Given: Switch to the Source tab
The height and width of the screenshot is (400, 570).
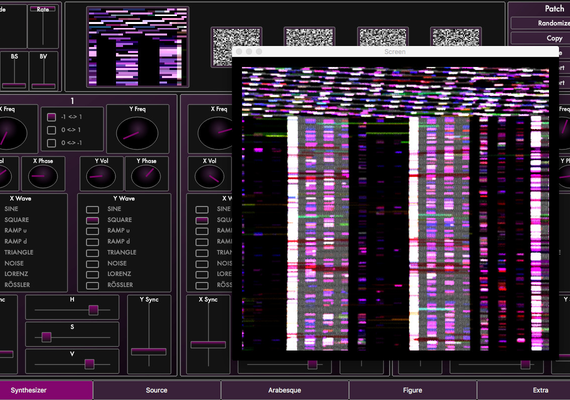Looking at the screenshot, I should click(157, 390).
